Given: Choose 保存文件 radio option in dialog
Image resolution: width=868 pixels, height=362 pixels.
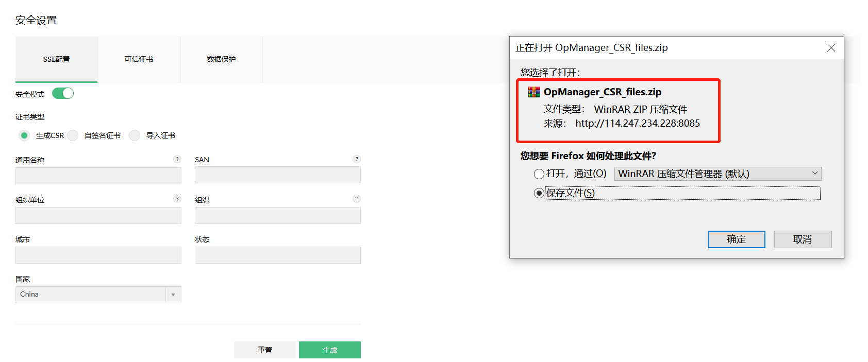Looking at the screenshot, I should [539, 193].
